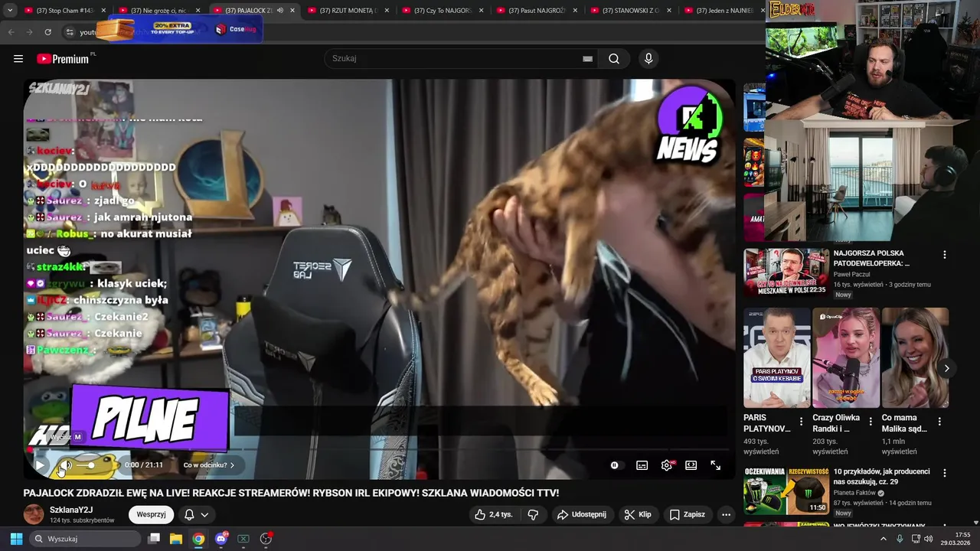Open the tab search dropdown arrow

(x=10, y=11)
